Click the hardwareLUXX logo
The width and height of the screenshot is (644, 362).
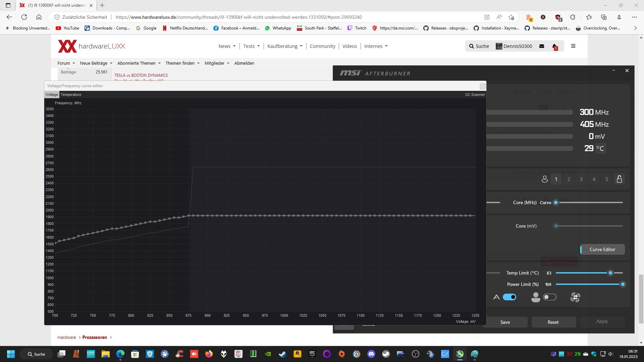91,46
